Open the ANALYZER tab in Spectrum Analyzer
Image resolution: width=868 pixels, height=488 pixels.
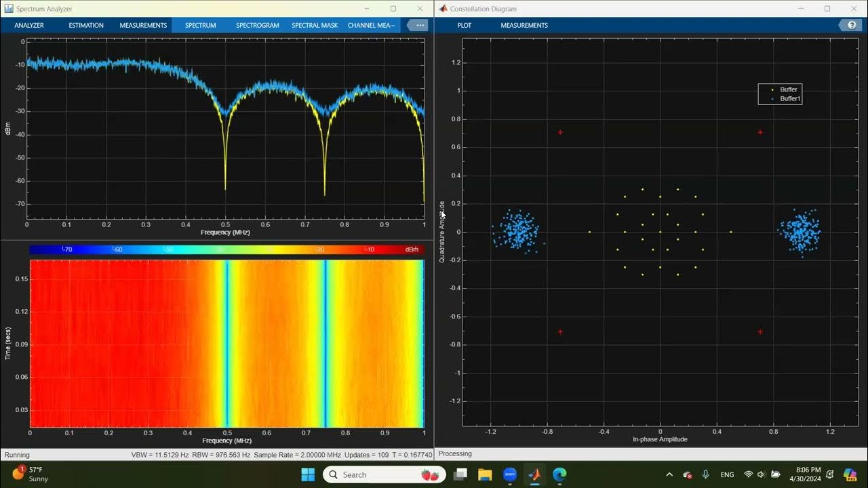click(29, 25)
